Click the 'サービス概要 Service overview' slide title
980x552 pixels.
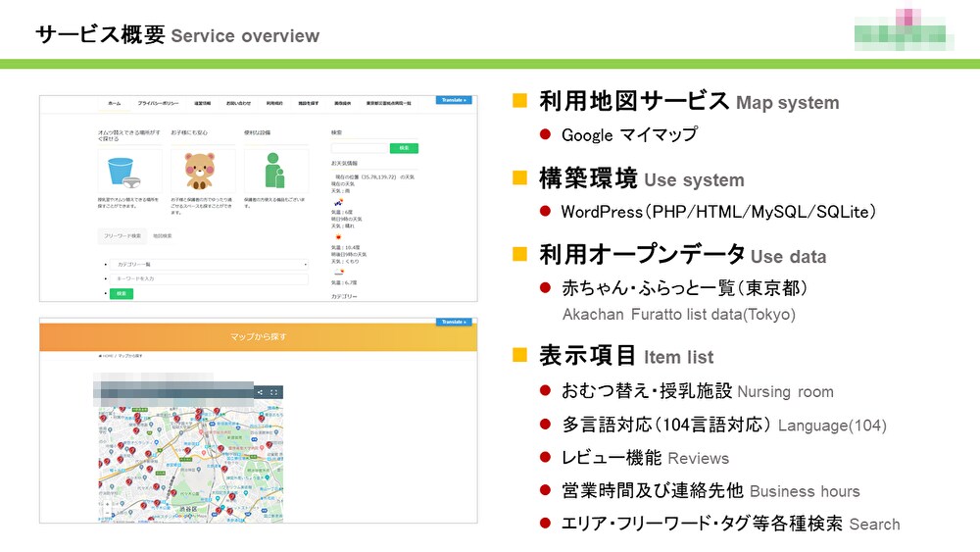pos(177,34)
